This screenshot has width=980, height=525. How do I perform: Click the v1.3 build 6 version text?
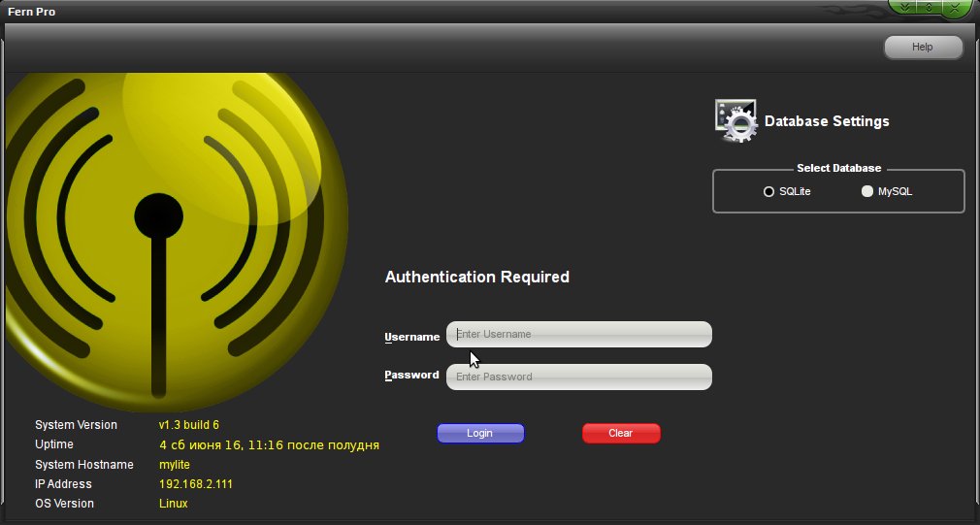tap(189, 425)
